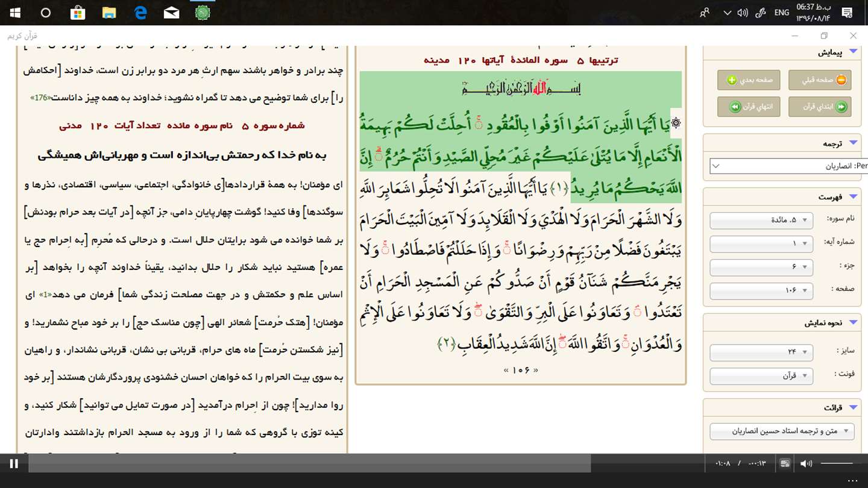Image resolution: width=868 pixels, height=488 pixels.
Task: Open the taskbar clock and calendar
Action: click(814, 13)
